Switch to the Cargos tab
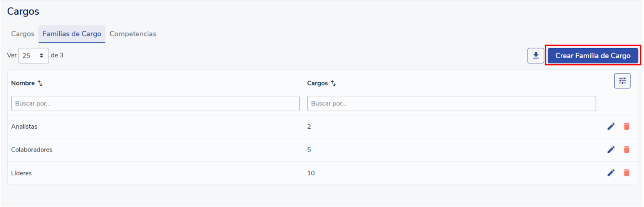 point(23,34)
